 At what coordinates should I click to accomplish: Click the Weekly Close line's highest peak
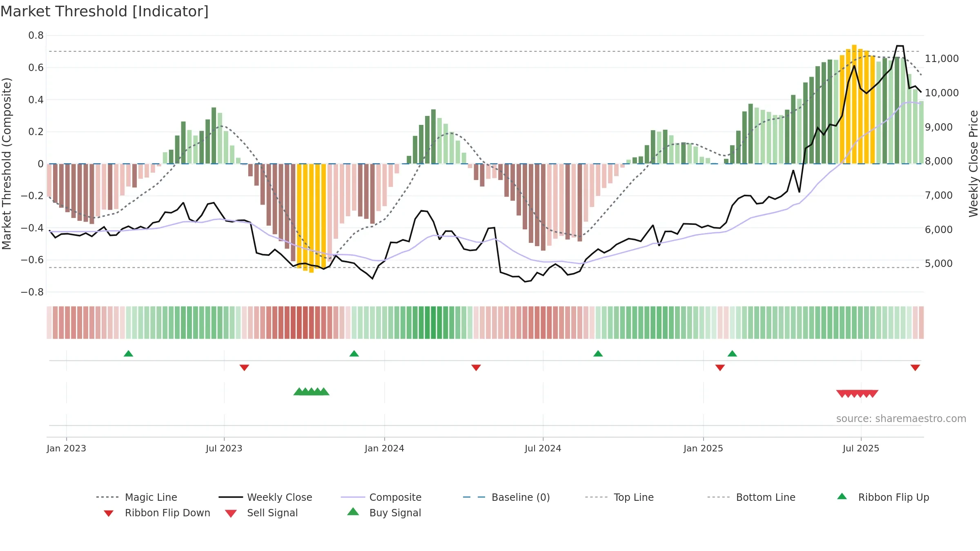pos(900,46)
